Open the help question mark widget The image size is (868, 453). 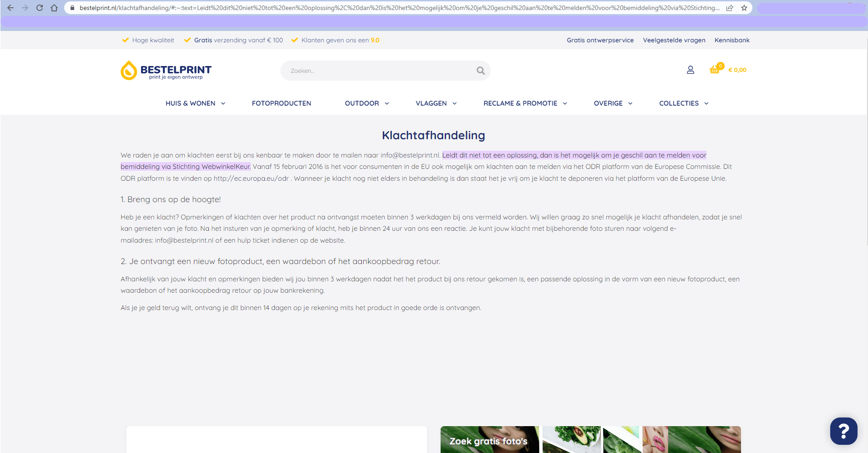[x=843, y=431]
